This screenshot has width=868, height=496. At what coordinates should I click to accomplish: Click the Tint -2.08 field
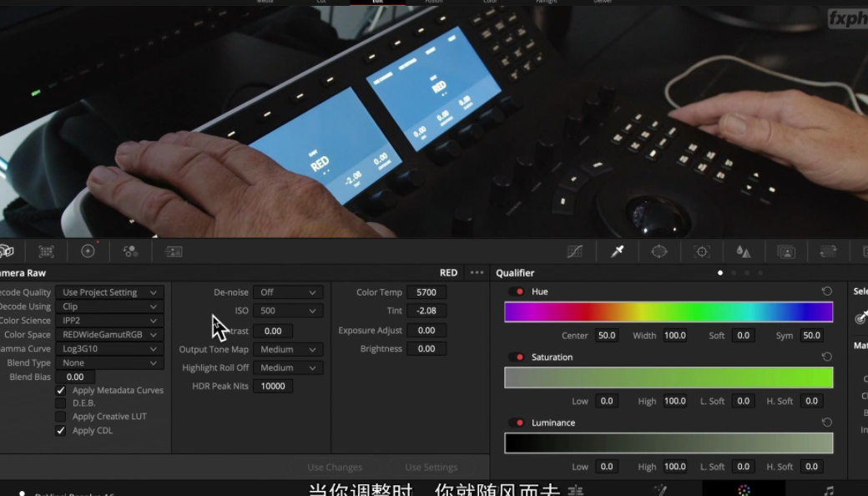click(x=426, y=311)
